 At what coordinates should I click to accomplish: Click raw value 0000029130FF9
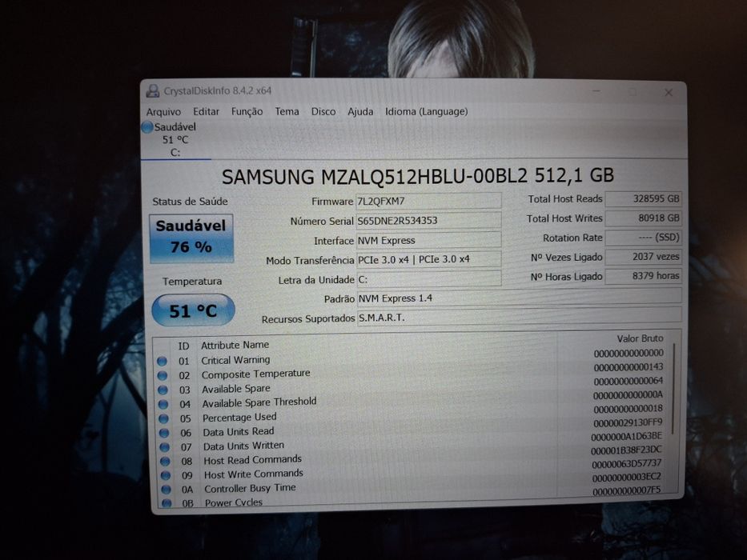(628, 423)
